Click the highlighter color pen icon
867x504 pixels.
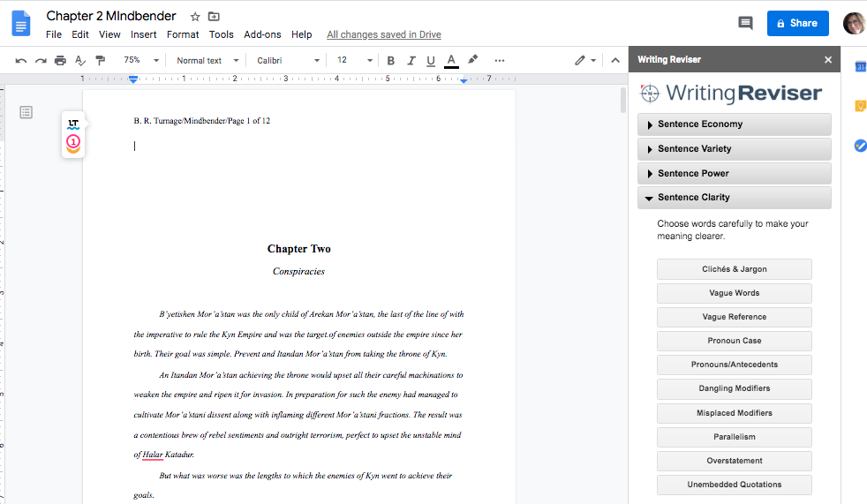tap(473, 61)
